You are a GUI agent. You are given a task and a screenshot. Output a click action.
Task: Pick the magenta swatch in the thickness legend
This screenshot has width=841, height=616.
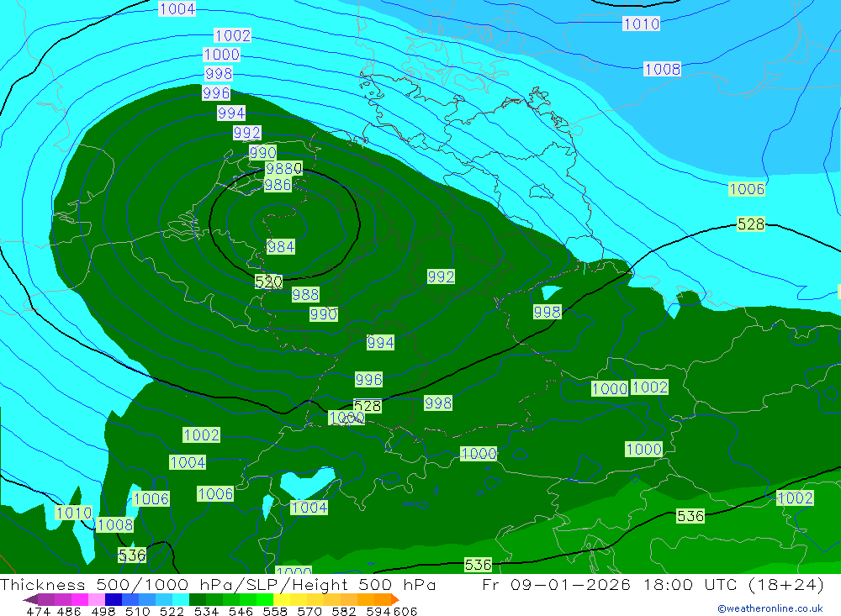tap(79, 599)
